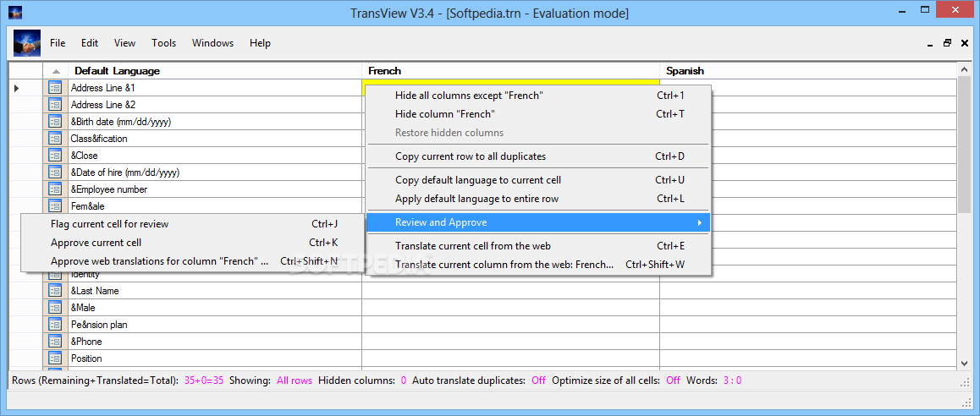
Task: Expand the Review and Approve submenu
Action: 538,222
